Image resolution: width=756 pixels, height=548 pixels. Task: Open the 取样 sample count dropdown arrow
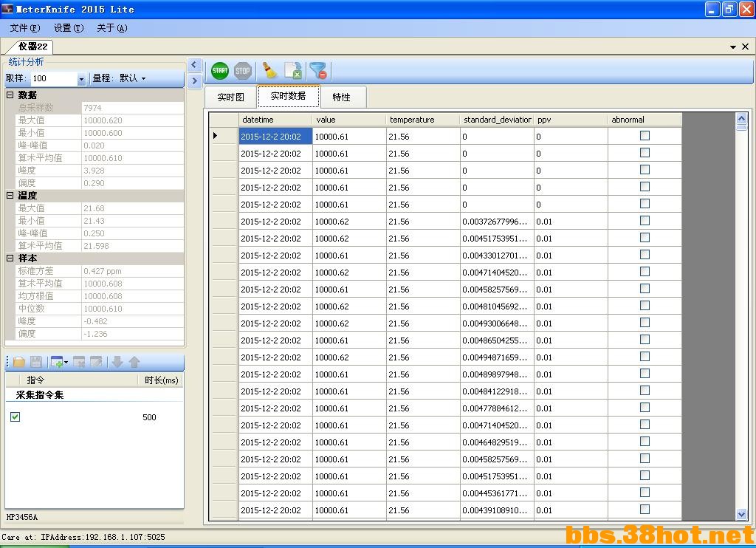pos(81,78)
